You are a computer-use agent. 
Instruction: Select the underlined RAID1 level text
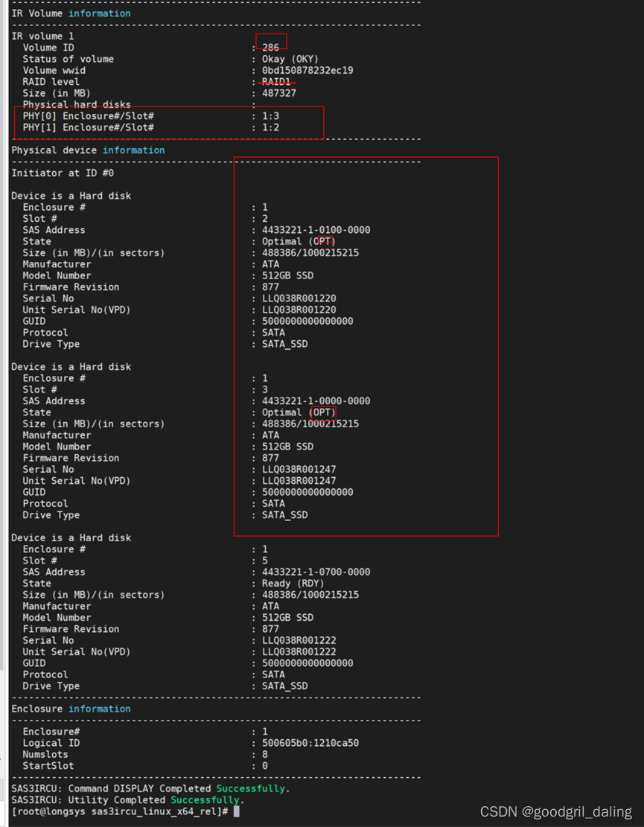276,81
